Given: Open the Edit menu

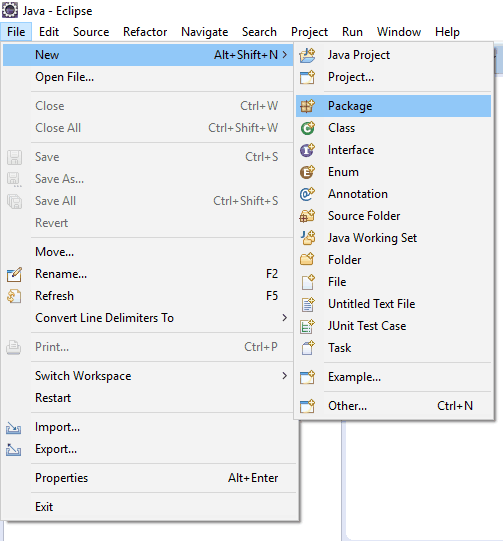Looking at the screenshot, I should pos(49,32).
